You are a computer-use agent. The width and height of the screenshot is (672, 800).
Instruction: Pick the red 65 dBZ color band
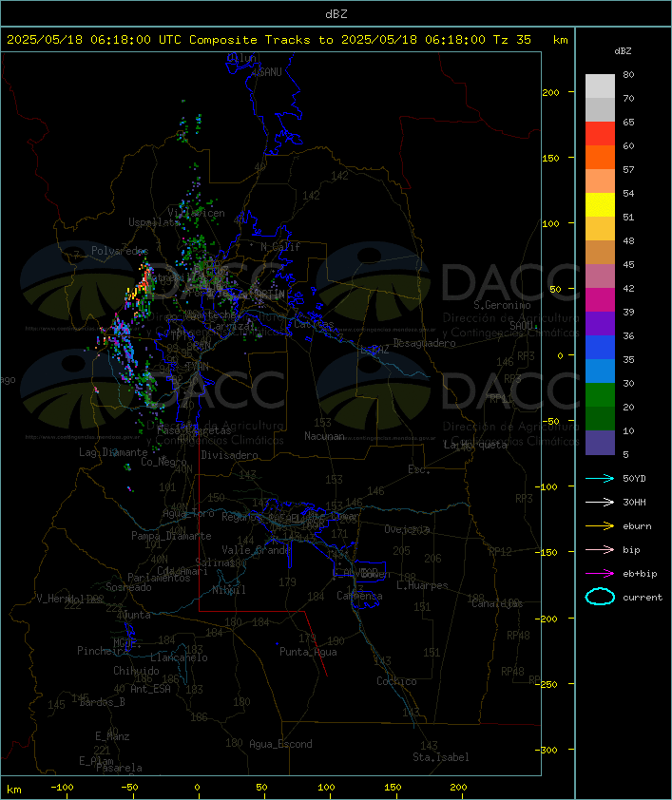pyautogui.click(x=600, y=134)
